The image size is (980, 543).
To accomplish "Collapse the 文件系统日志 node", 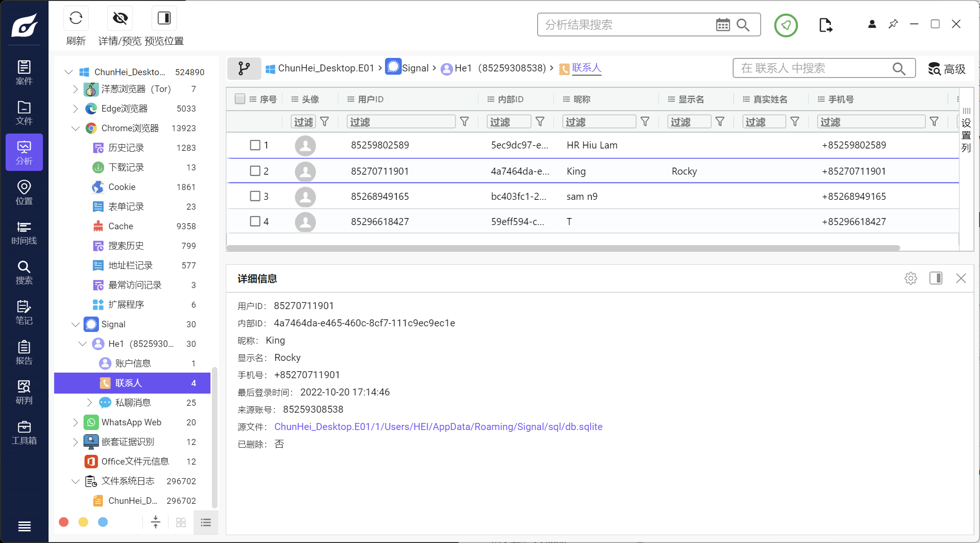I will click(76, 481).
